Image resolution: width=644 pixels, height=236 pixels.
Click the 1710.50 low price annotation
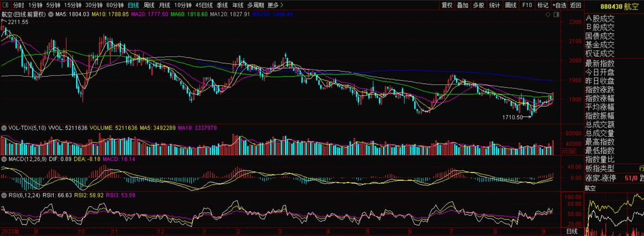513,117
